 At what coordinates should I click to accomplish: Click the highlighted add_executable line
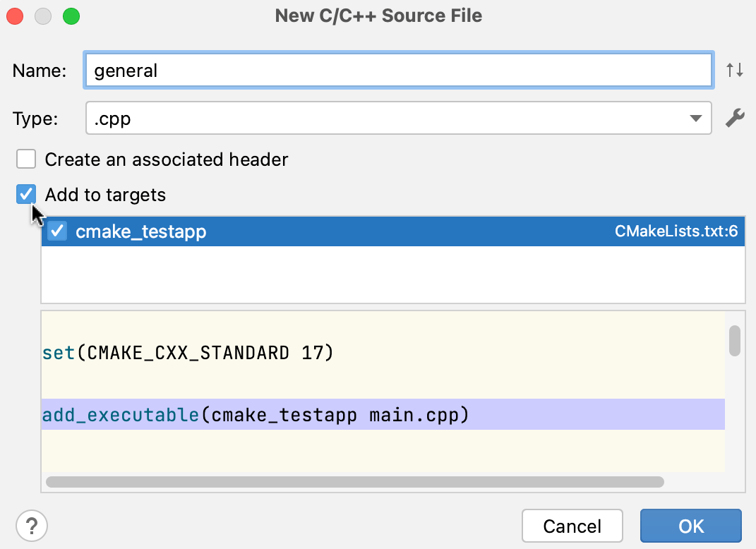[x=282, y=415]
